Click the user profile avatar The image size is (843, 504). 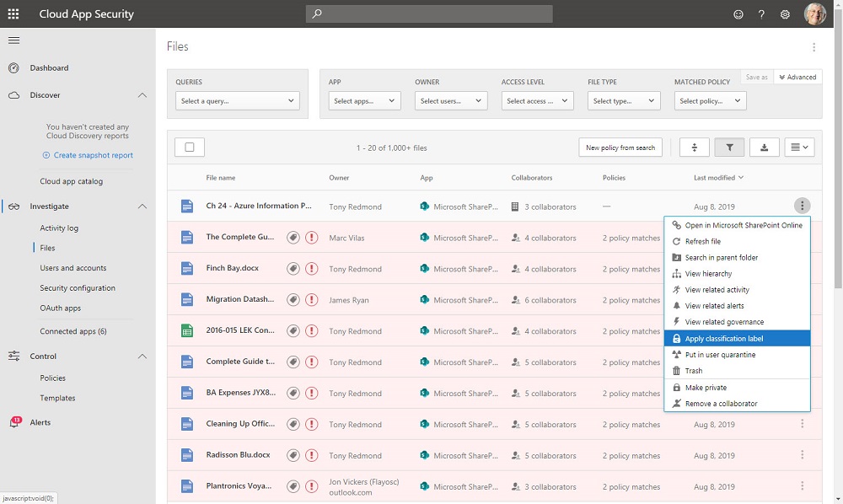click(x=815, y=14)
